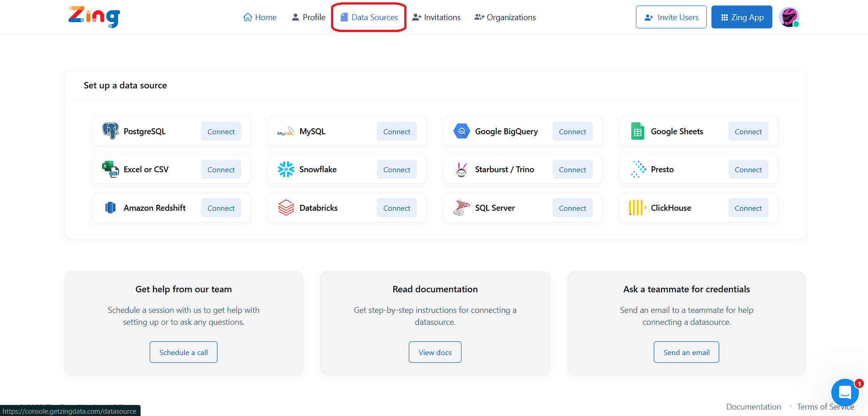868x416 pixels.
Task: Click 'Get help from our team' heading
Action: click(x=184, y=289)
